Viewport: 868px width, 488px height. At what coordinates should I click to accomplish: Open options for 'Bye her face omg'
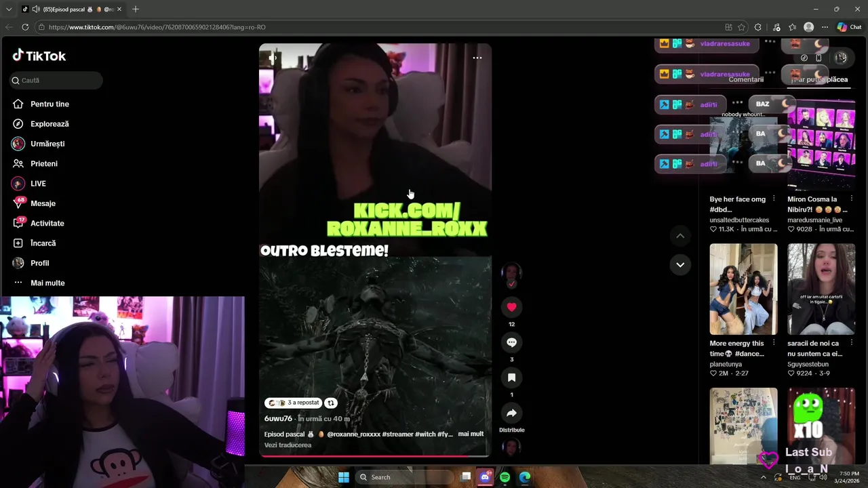coord(774,199)
